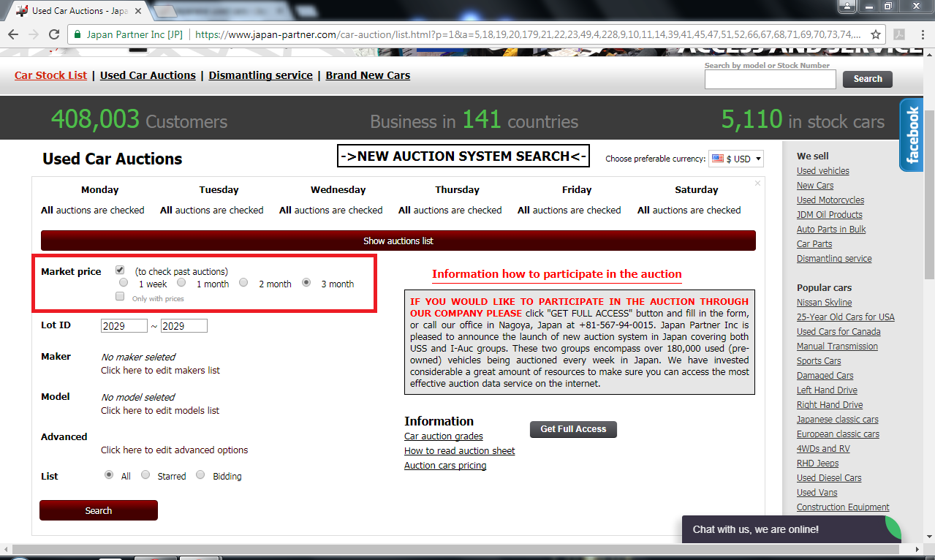Open the Japanese classic cars link

(x=838, y=420)
